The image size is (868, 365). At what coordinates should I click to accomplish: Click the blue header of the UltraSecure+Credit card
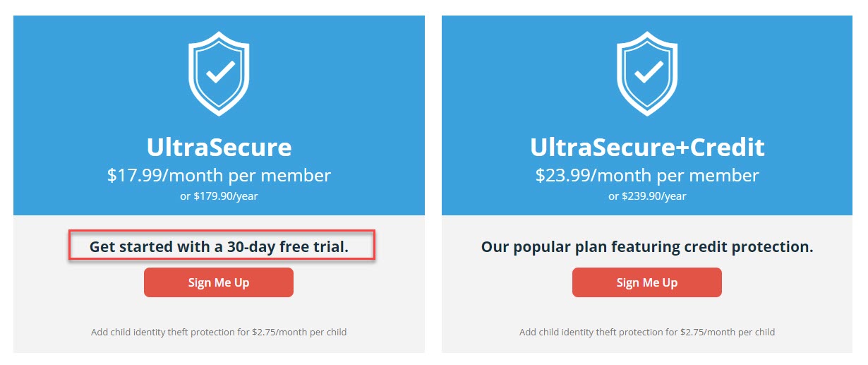647,116
